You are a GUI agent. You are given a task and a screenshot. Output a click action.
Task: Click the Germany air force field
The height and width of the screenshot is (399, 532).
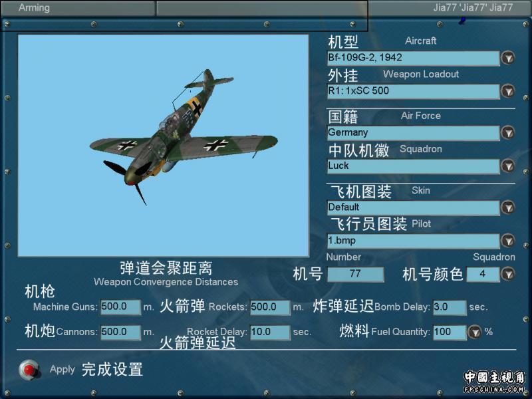point(413,132)
